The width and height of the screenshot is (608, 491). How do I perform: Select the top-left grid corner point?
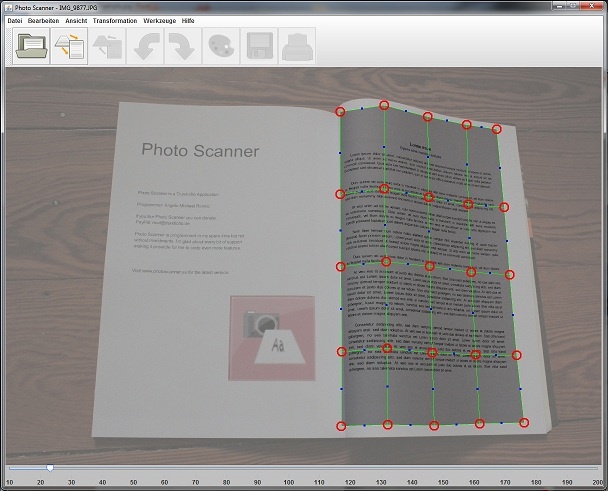tap(340, 112)
